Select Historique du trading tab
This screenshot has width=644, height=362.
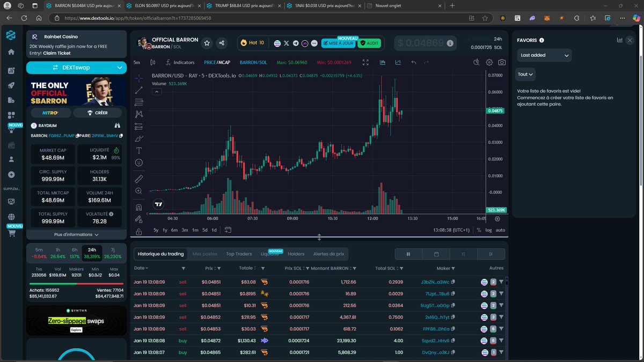coord(160,254)
